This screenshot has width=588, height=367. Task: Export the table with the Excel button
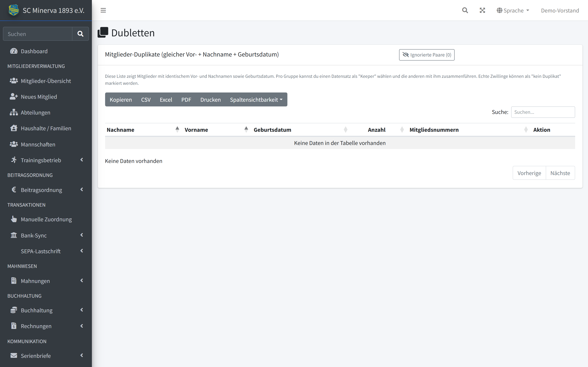click(x=166, y=99)
